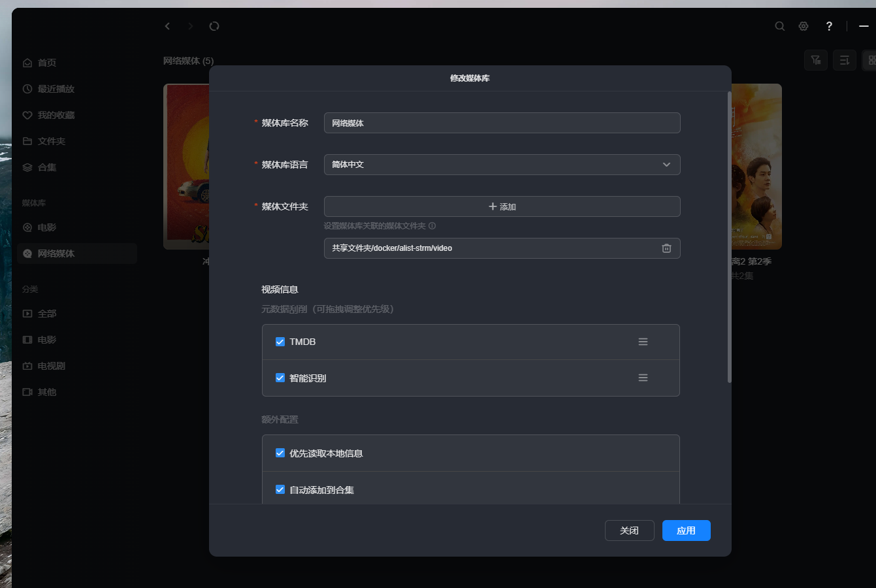Click the first poster thumbnail behind the dialog

click(x=186, y=166)
